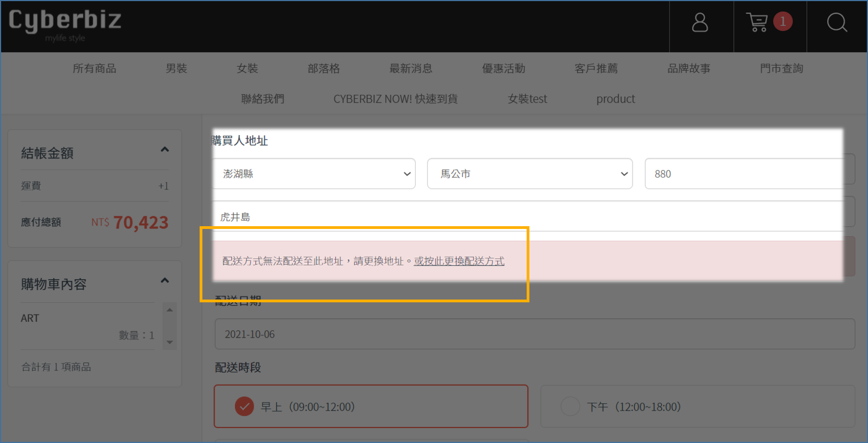This screenshot has height=443, width=868.
Task: Go to 品牌故事 page
Action: point(689,68)
